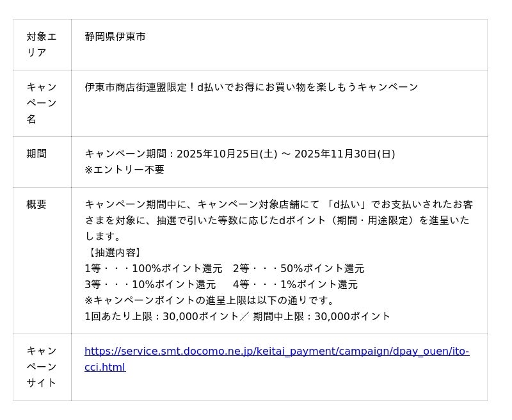The width and height of the screenshot is (512, 420).
Task: Click the 静岡県伊東市 area text
Action: pyautogui.click(x=115, y=36)
